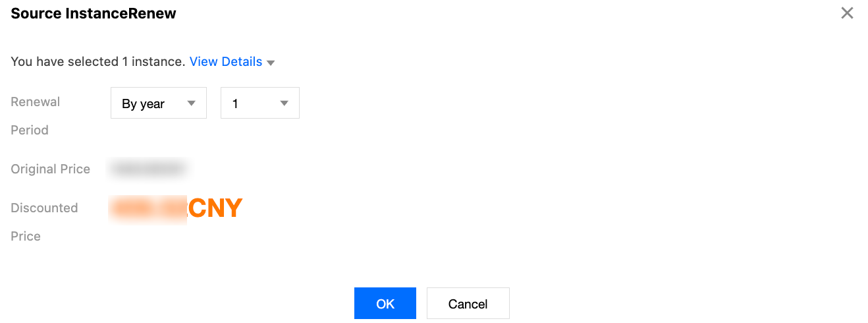The width and height of the screenshot is (868, 323).
Task: Expand the arrow beside View Details
Action: (x=271, y=63)
